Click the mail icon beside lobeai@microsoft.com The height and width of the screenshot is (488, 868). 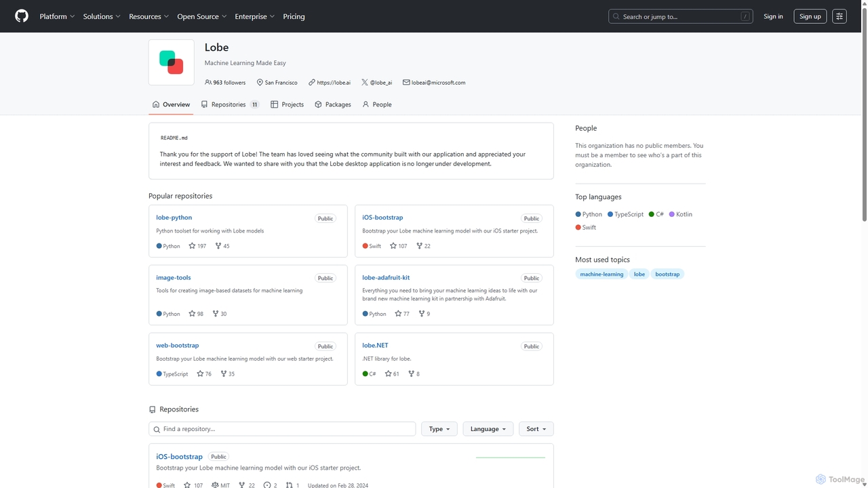(x=406, y=83)
